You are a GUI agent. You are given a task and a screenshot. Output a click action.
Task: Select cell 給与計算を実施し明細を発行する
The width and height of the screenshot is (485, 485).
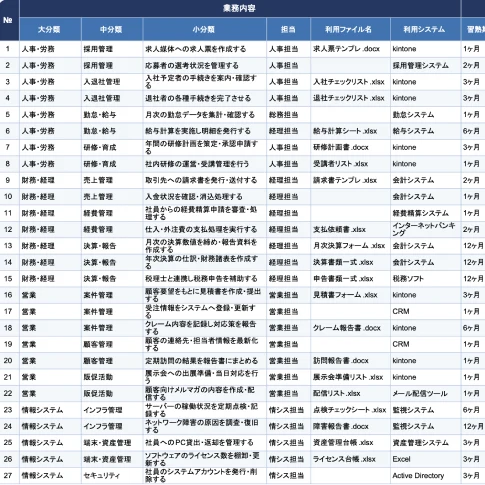pos(205,131)
